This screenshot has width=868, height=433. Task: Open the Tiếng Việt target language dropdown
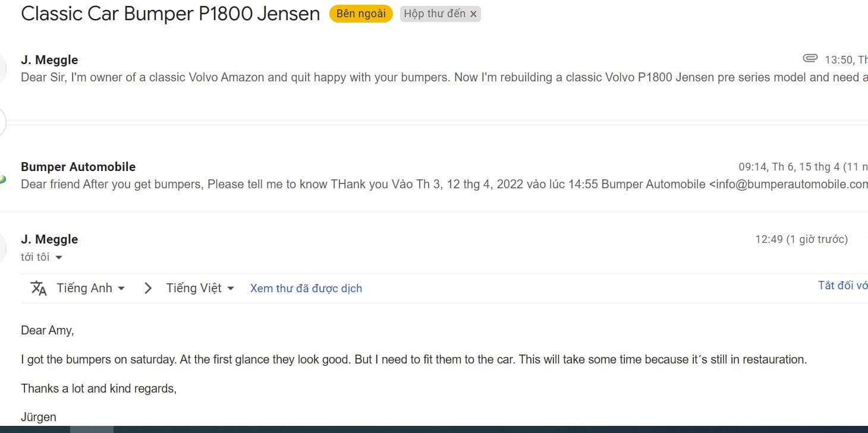click(x=200, y=288)
